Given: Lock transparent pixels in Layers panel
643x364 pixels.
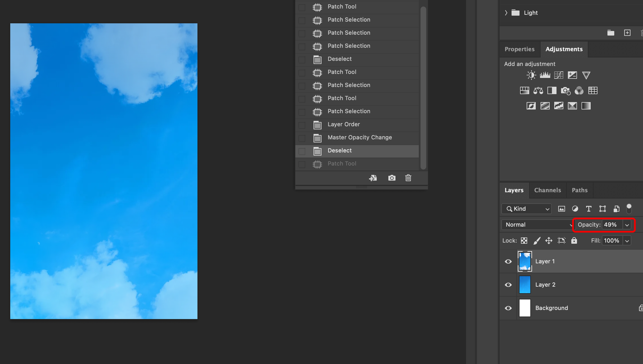Looking at the screenshot, I should point(524,241).
